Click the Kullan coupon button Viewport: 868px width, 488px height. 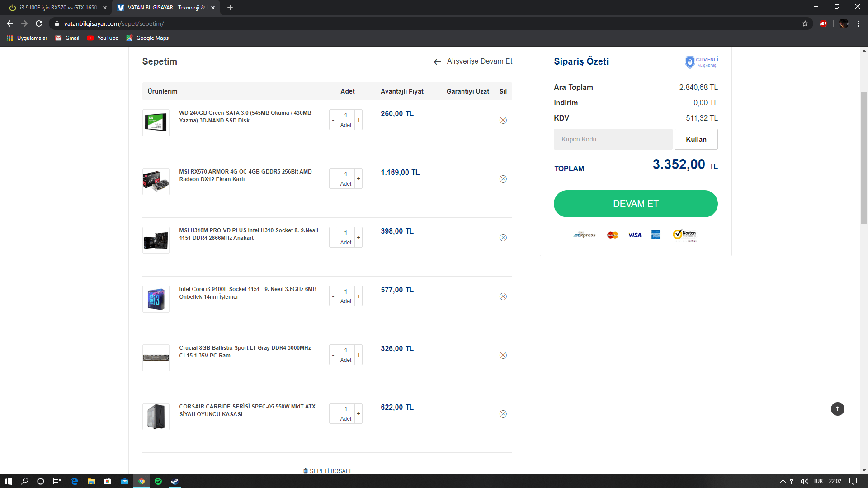coord(696,139)
